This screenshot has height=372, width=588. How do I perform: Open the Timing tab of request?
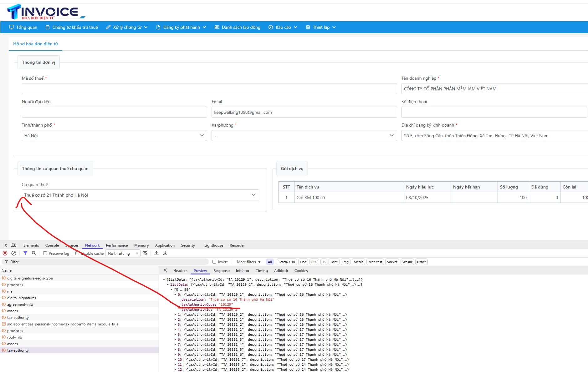point(262,271)
